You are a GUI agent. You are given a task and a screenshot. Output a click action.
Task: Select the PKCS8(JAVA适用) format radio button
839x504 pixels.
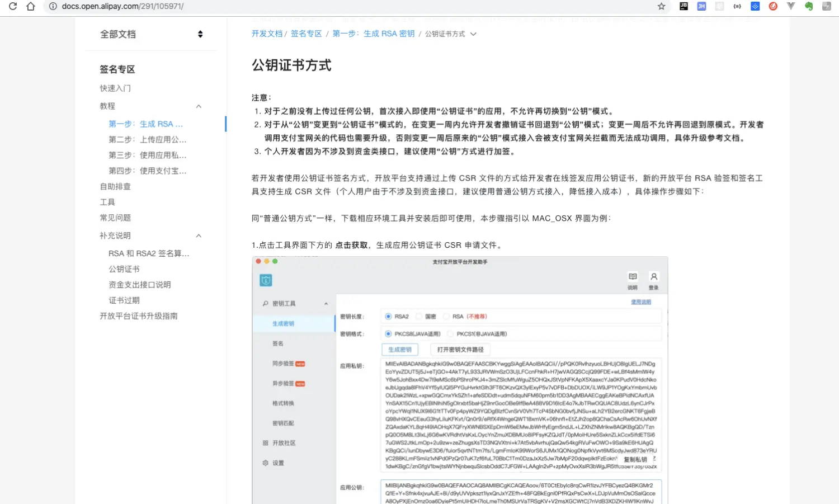pos(388,334)
